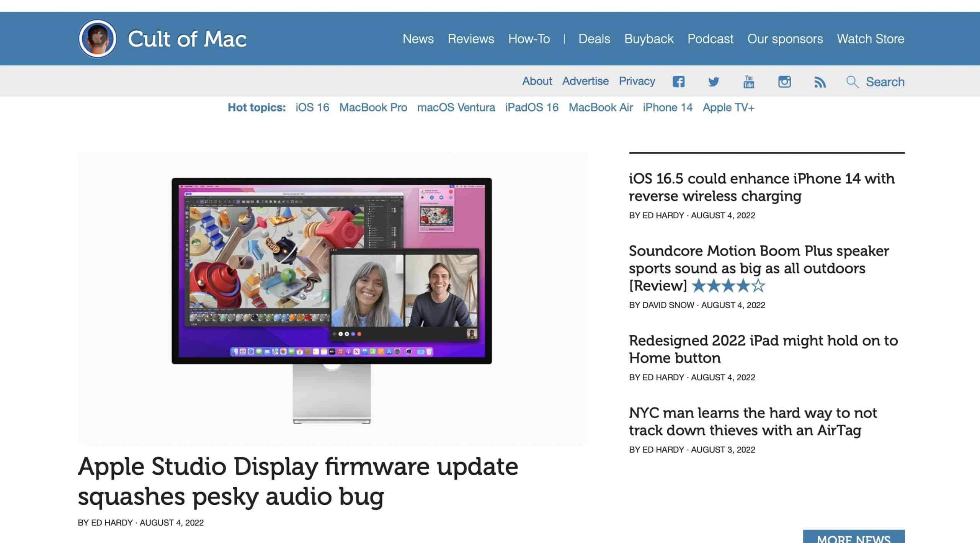Click the search magnifying glass icon
The height and width of the screenshot is (543, 980).
[852, 82]
